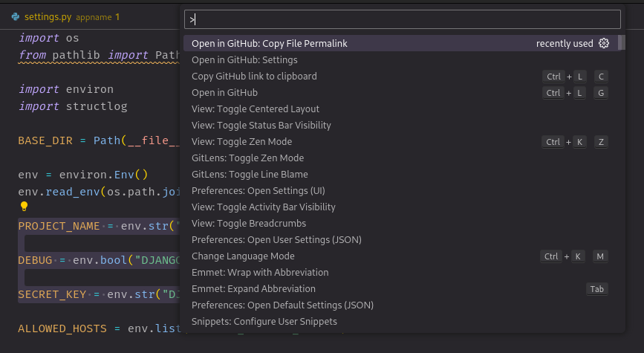Image resolution: width=644 pixels, height=353 pixels.
Task: Click the Python file icon on settings.py tab
Action: 16,17
